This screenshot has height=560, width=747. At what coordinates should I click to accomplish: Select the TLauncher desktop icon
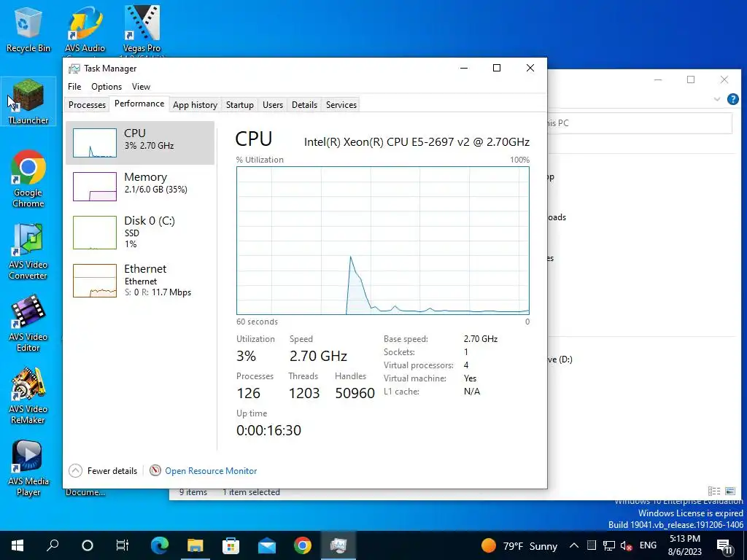(x=28, y=102)
